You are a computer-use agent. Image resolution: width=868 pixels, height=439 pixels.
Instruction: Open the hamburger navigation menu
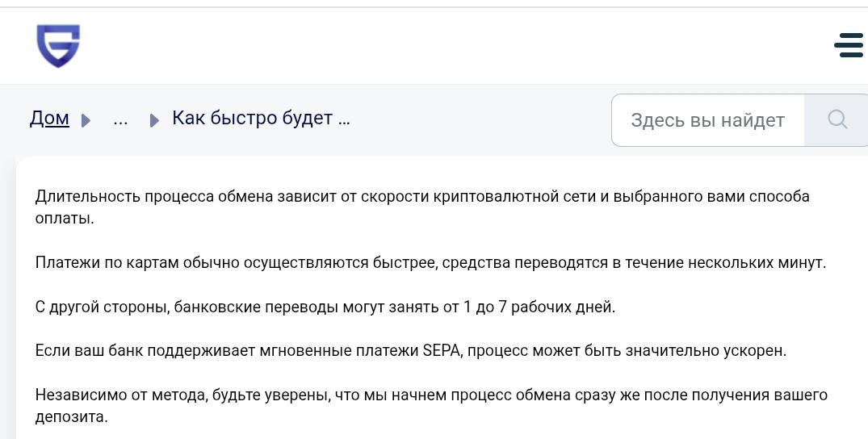pyautogui.click(x=849, y=45)
